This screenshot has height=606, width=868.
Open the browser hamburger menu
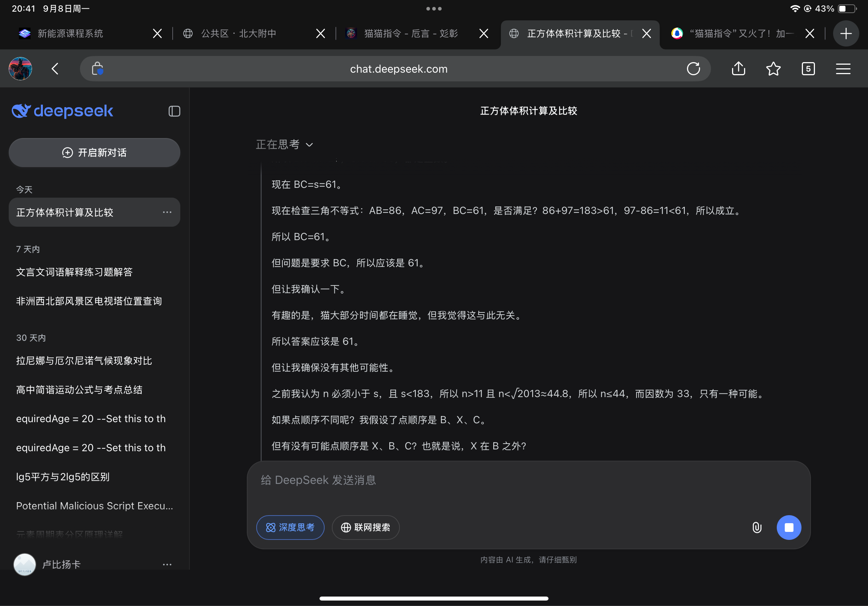(843, 69)
